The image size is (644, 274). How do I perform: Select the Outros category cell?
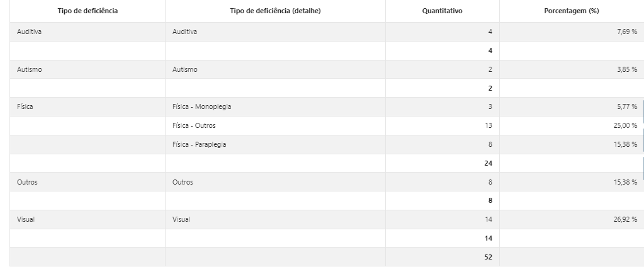click(x=88, y=182)
